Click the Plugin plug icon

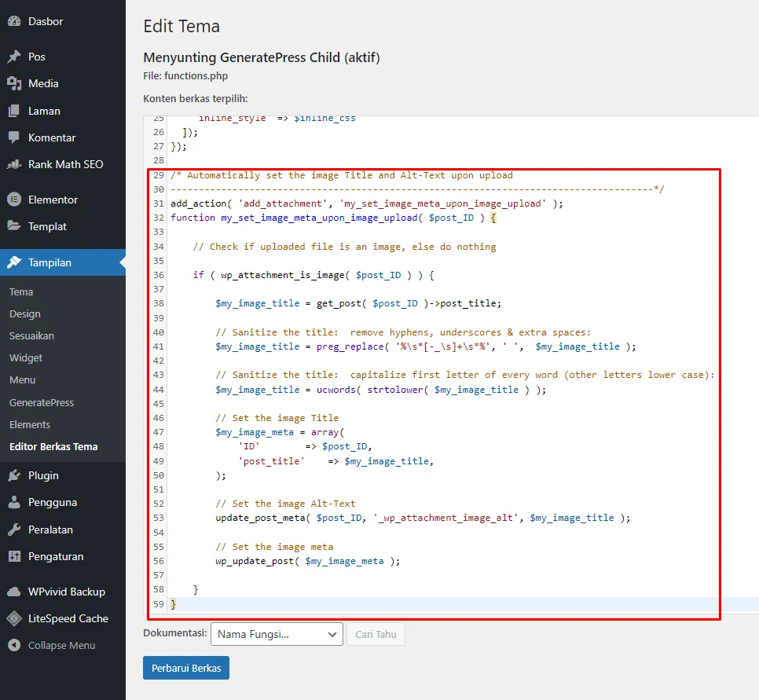tap(14, 475)
